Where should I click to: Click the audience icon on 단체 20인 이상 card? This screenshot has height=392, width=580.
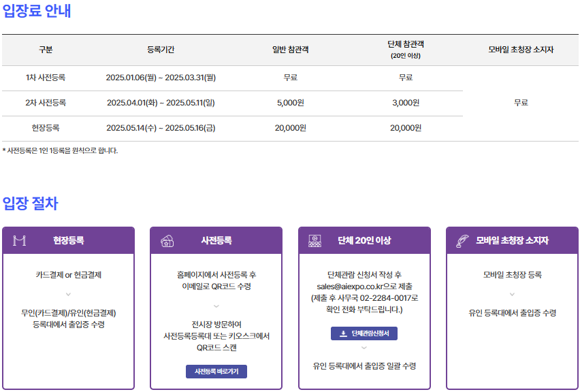pyautogui.click(x=315, y=241)
